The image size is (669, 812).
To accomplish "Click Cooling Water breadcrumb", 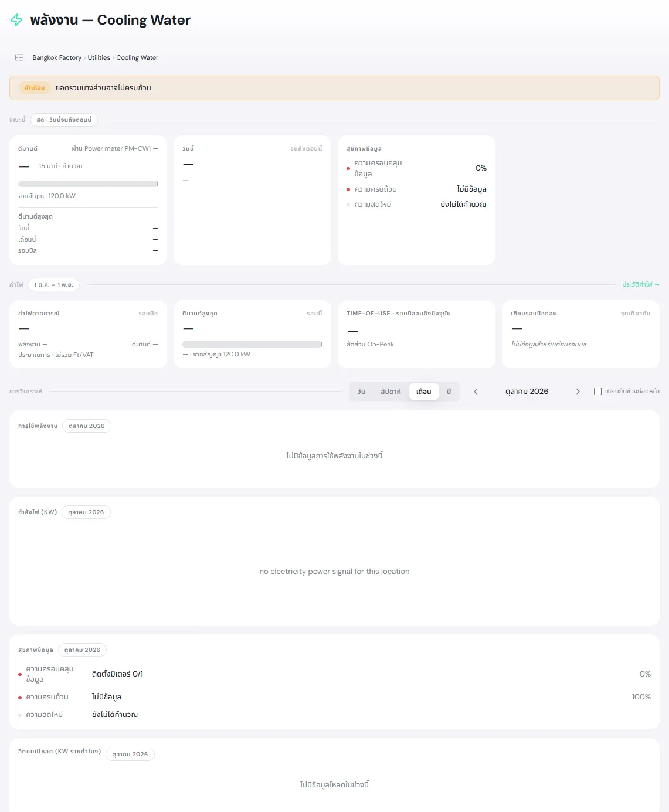I will (x=137, y=57).
